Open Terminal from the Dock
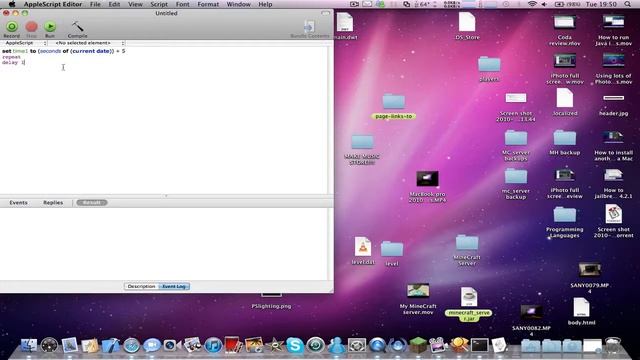 click(x=479, y=345)
